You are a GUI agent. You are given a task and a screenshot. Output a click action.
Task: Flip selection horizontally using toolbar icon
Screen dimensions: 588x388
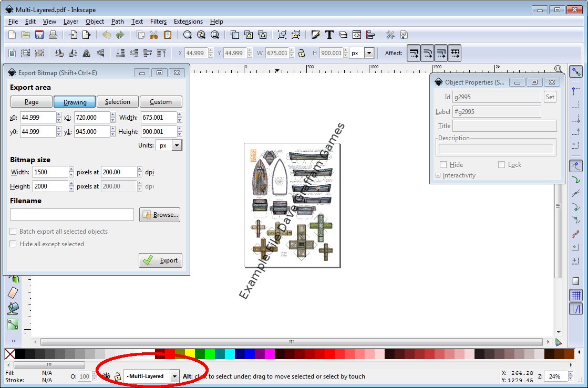(87, 53)
